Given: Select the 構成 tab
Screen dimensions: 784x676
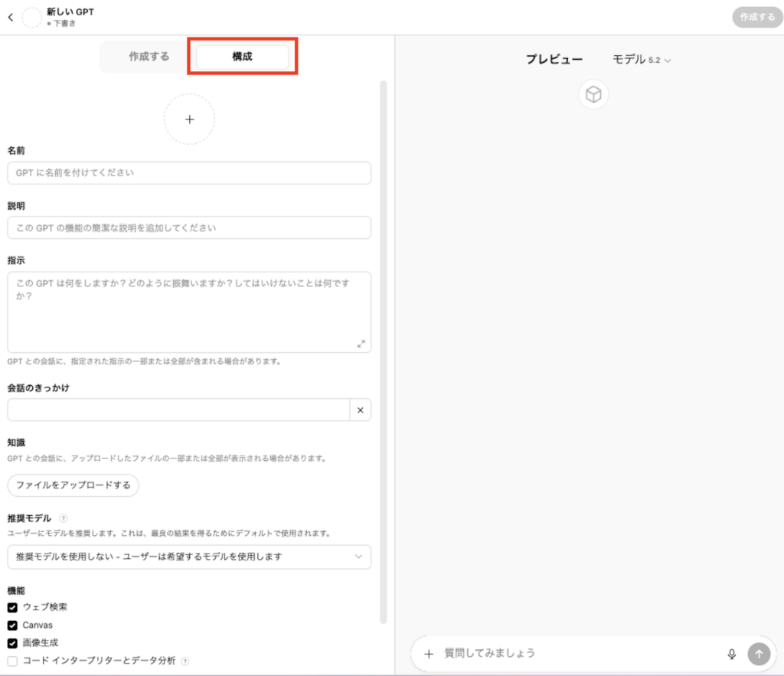Looking at the screenshot, I should [x=242, y=57].
